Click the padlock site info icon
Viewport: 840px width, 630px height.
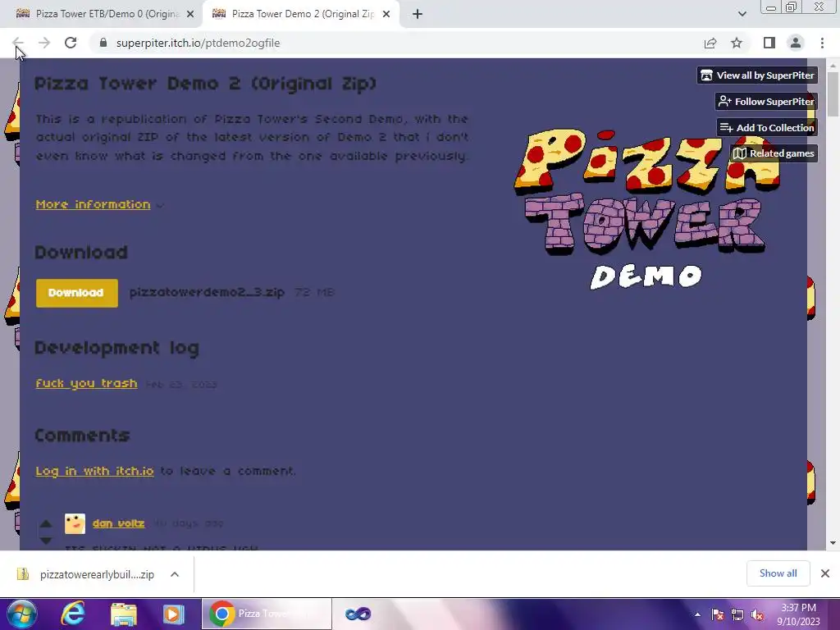103,43
